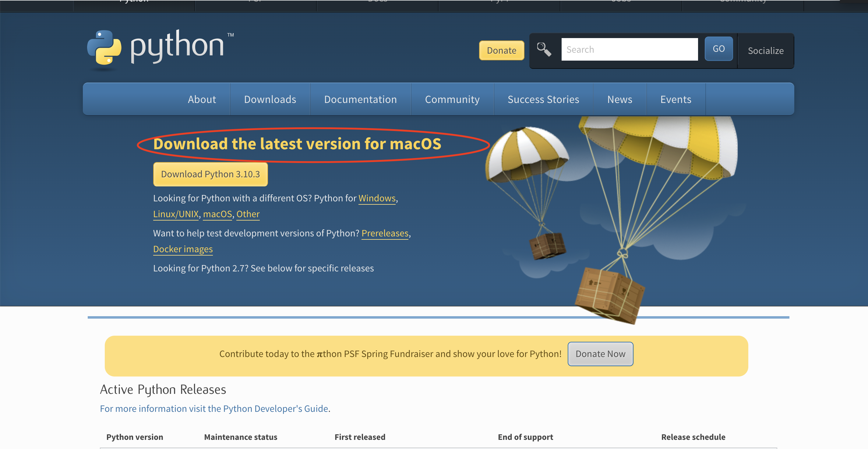Open the Docker images link
The height and width of the screenshot is (449, 868).
(183, 249)
